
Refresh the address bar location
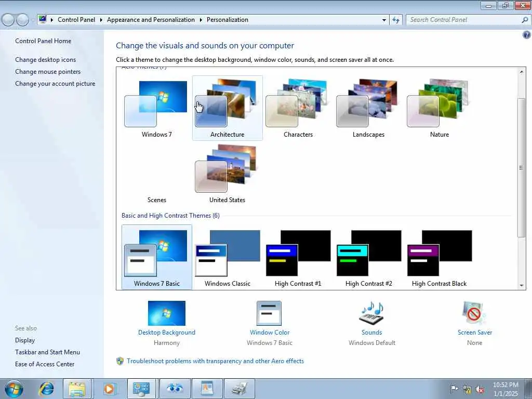395,20
